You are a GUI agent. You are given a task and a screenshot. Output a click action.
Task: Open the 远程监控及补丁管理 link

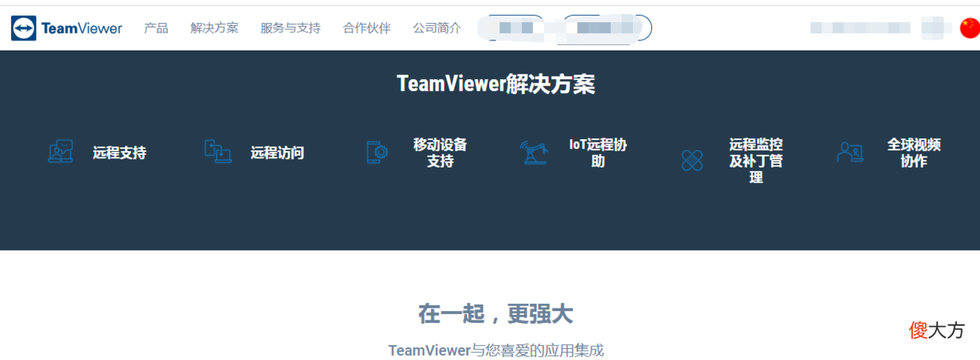[x=756, y=161]
